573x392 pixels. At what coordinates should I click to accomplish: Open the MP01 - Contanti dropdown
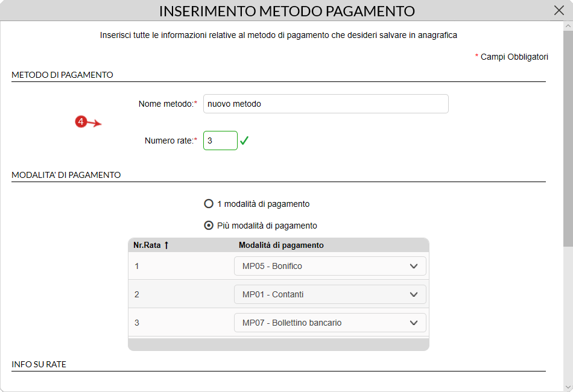click(330, 294)
